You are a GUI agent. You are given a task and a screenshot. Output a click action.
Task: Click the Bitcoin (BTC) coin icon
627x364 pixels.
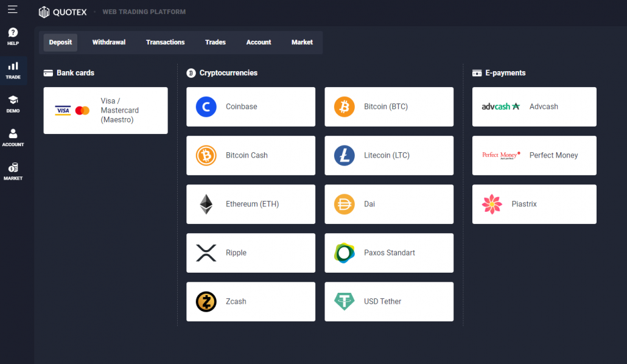point(345,107)
